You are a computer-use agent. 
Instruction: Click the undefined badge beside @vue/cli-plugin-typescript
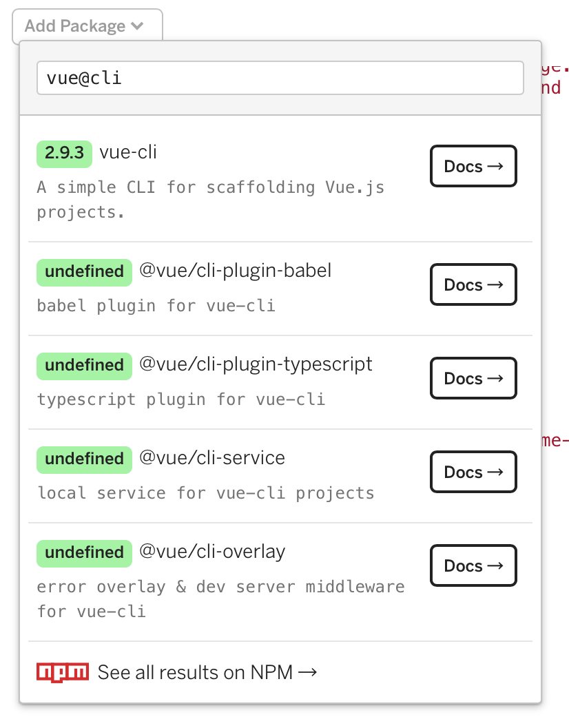84,366
